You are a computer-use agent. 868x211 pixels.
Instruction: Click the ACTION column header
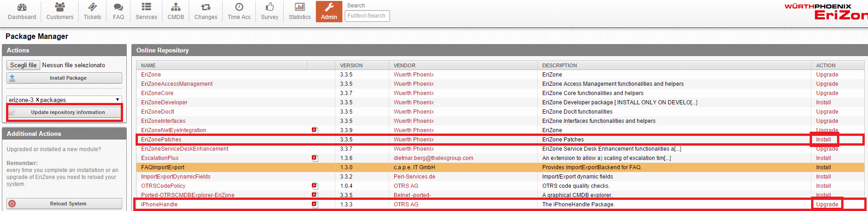826,65
